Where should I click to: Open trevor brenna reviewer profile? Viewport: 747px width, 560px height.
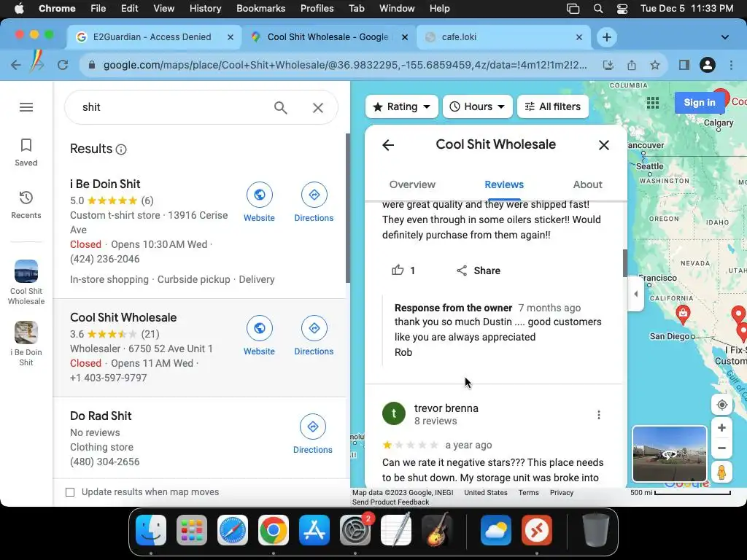click(x=446, y=408)
